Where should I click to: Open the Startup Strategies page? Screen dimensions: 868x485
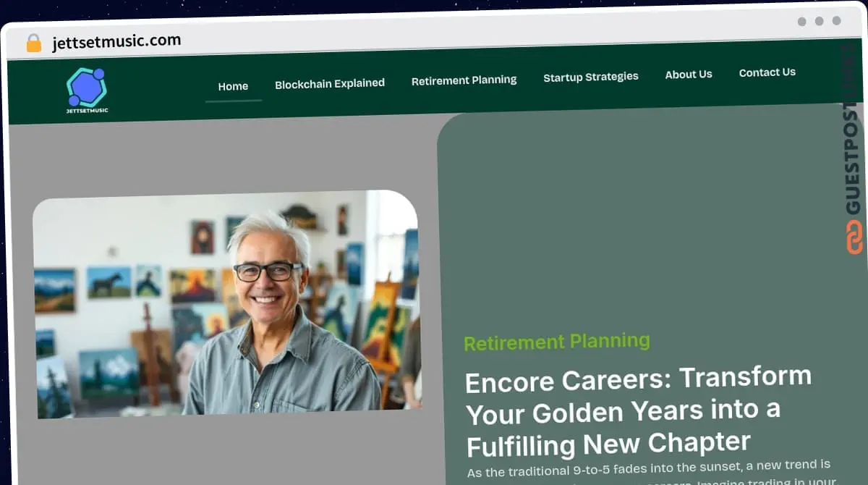[591, 77]
